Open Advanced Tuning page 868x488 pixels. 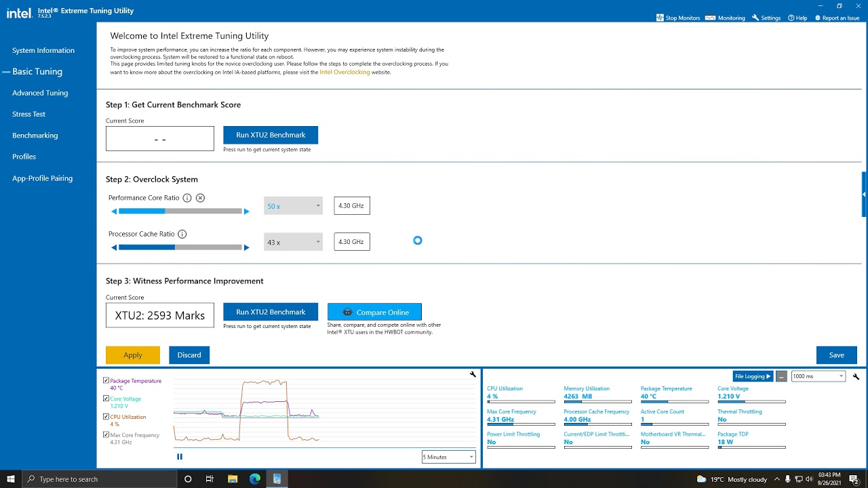[x=40, y=93]
